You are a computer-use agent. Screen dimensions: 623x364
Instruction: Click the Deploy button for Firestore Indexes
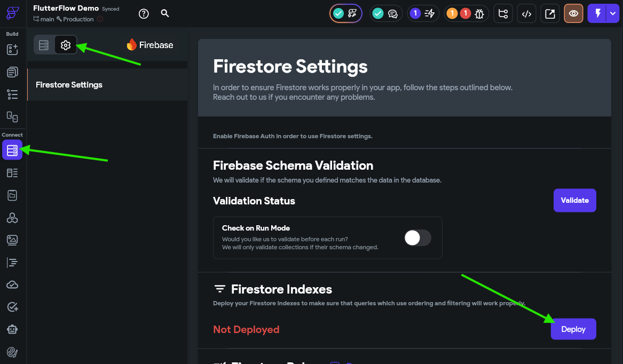573,329
